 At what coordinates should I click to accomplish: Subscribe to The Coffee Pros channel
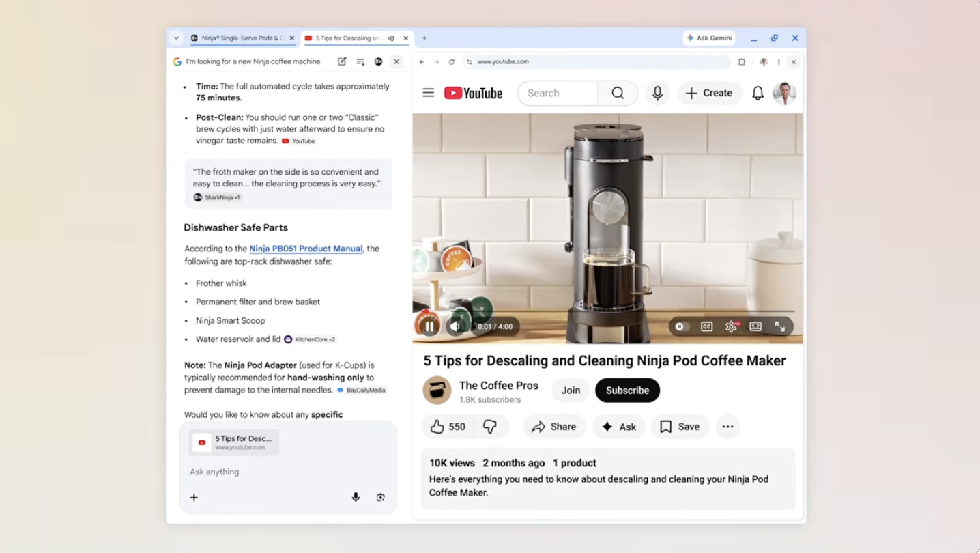point(626,390)
